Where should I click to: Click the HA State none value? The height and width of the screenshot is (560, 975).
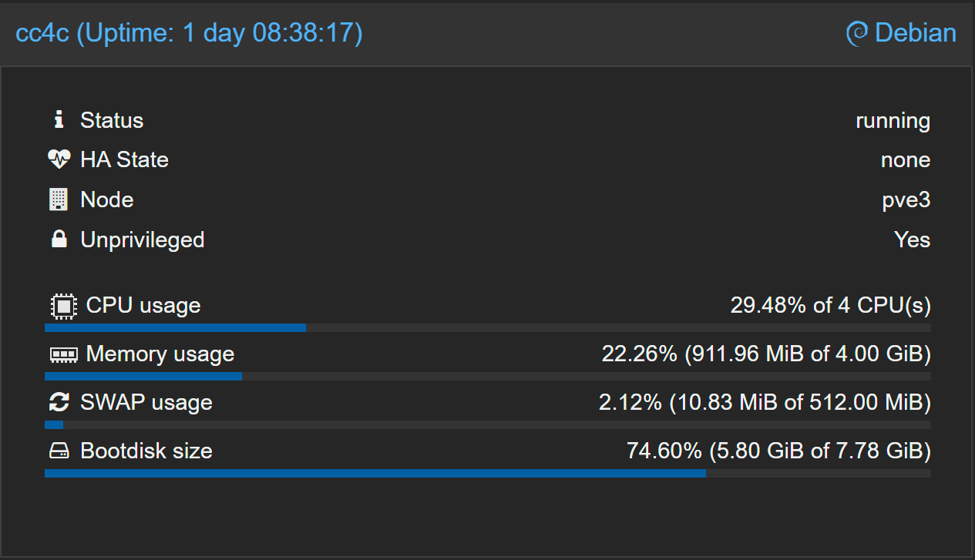pos(905,160)
